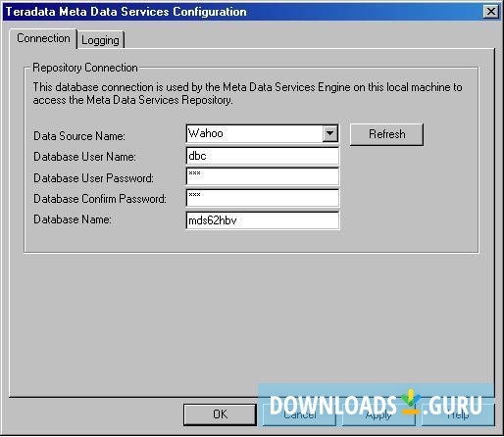Click the Database Confirm Password label
Image resolution: width=504 pixels, height=437 pixels.
100,199
